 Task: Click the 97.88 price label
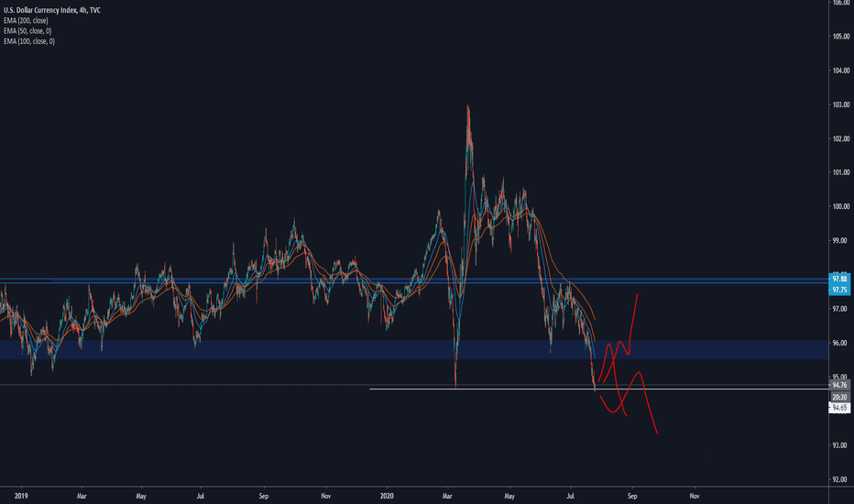click(839, 279)
